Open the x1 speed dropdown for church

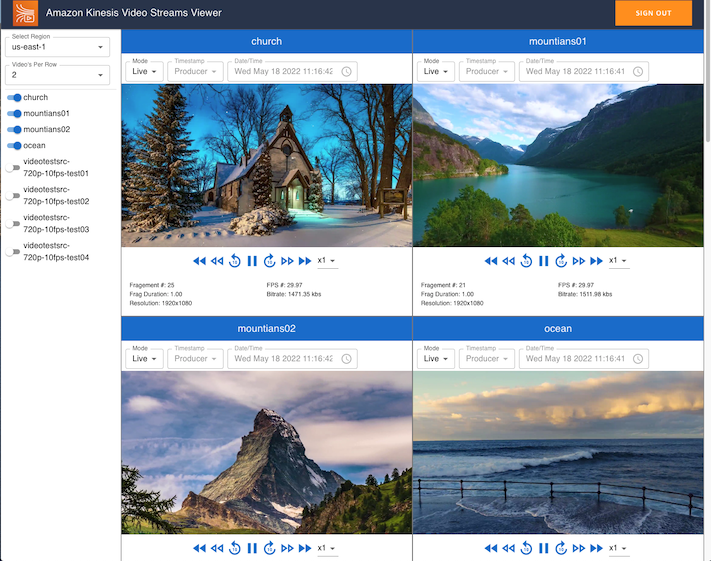pyautogui.click(x=327, y=261)
